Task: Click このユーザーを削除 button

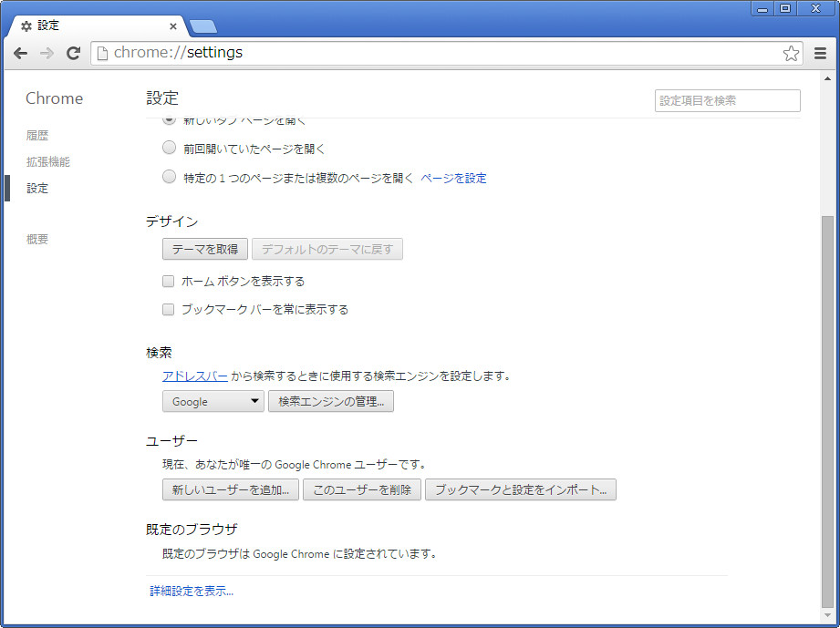Action: (361, 489)
